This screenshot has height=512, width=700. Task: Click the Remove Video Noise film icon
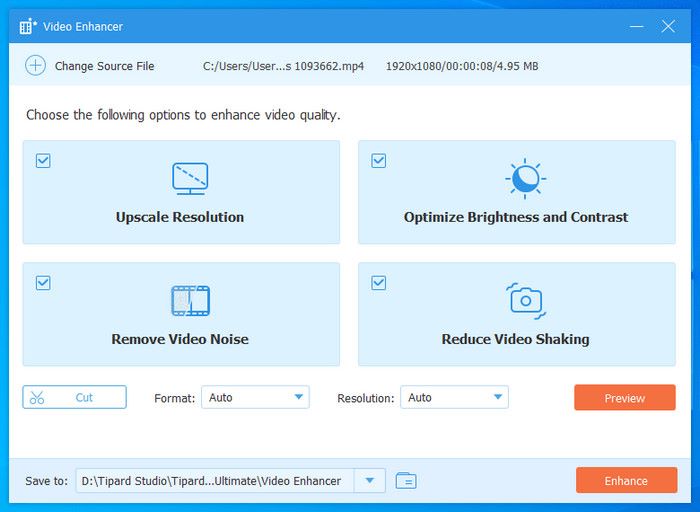pyautogui.click(x=190, y=300)
